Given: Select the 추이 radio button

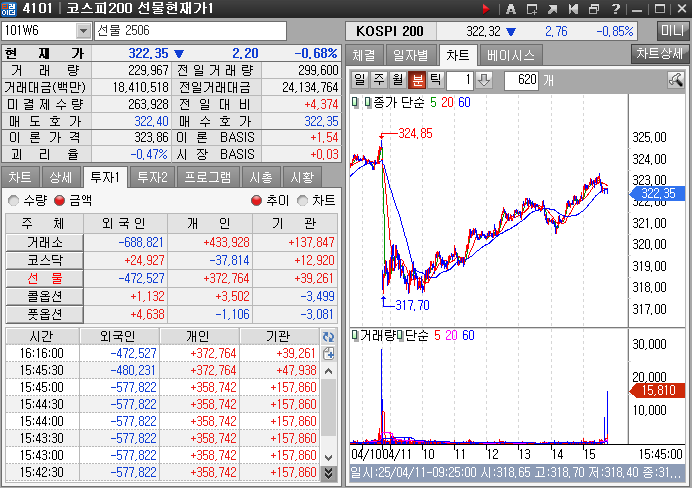Looking at the screenshot, I should pos(256,201).
